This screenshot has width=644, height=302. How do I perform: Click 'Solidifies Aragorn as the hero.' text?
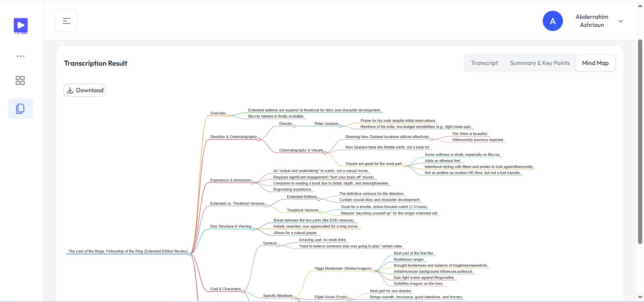418,283
